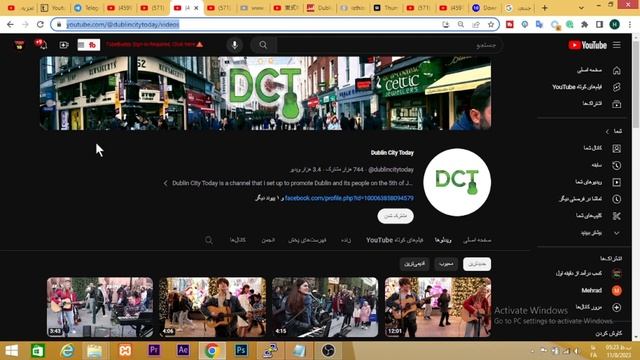This screenshot has width=640, height=360.
Task: Click the YouTube logo in the header
Action: [588, 45]
